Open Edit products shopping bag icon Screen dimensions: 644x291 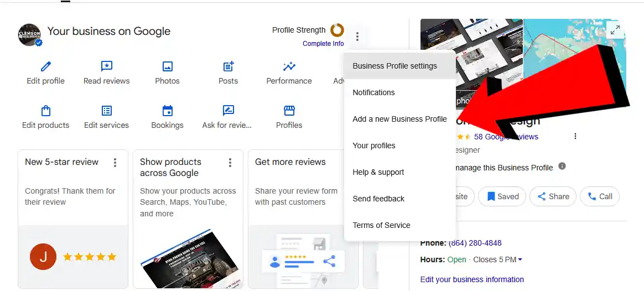pos(45,111)
